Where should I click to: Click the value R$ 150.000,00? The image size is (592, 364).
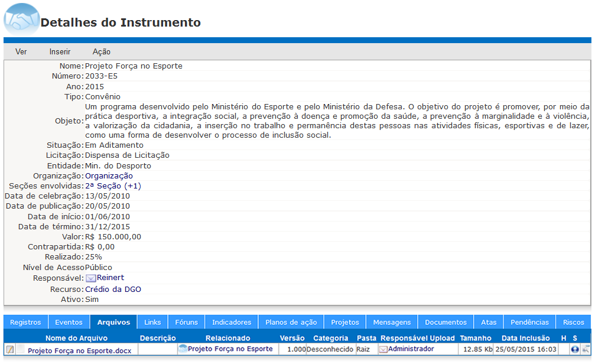point(113,237)
